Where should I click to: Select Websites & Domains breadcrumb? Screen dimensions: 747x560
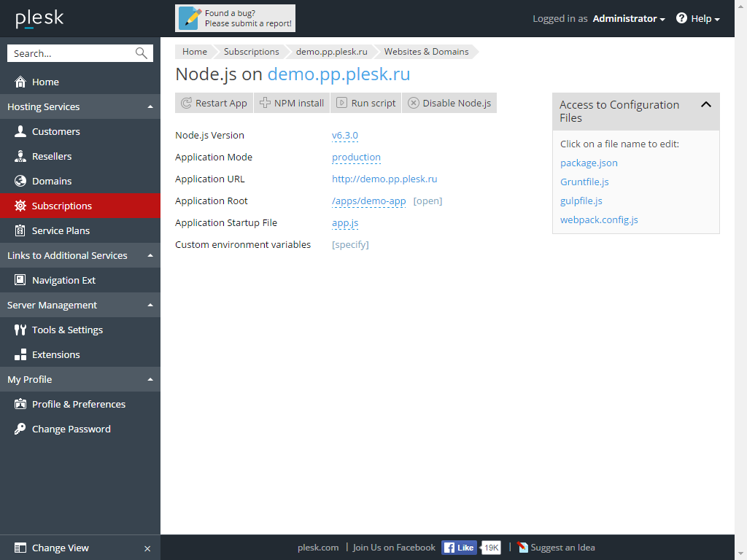coord(426,52)
